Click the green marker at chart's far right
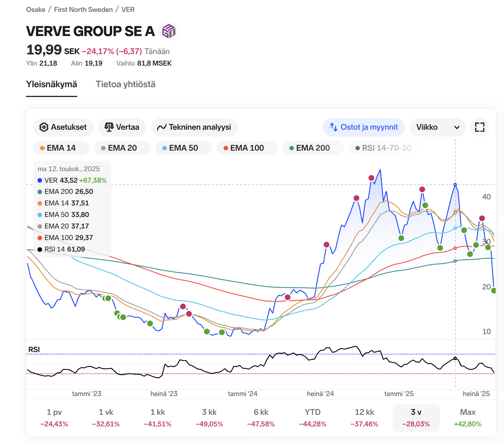 (494, 290)
